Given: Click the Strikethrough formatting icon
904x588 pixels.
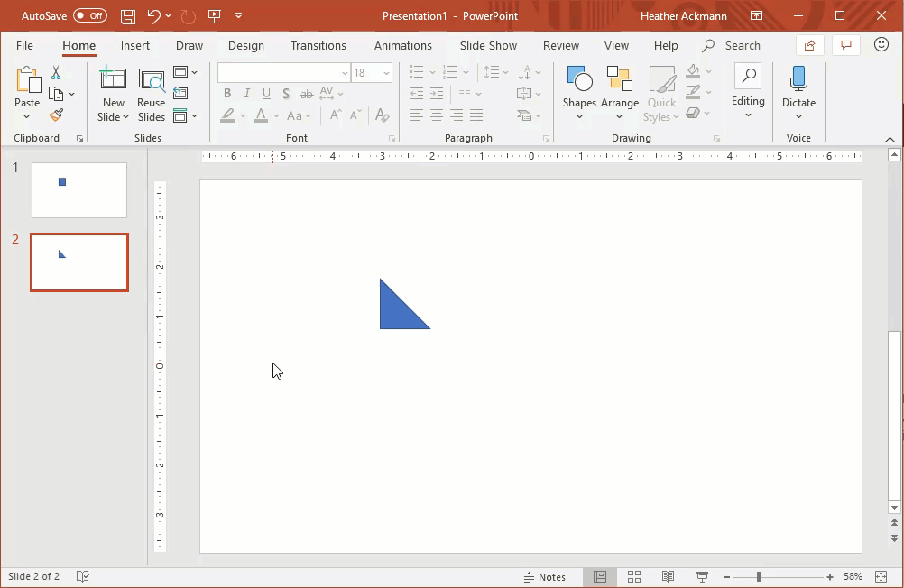Looking at the screenshot, I should click(x=306, y=93).
